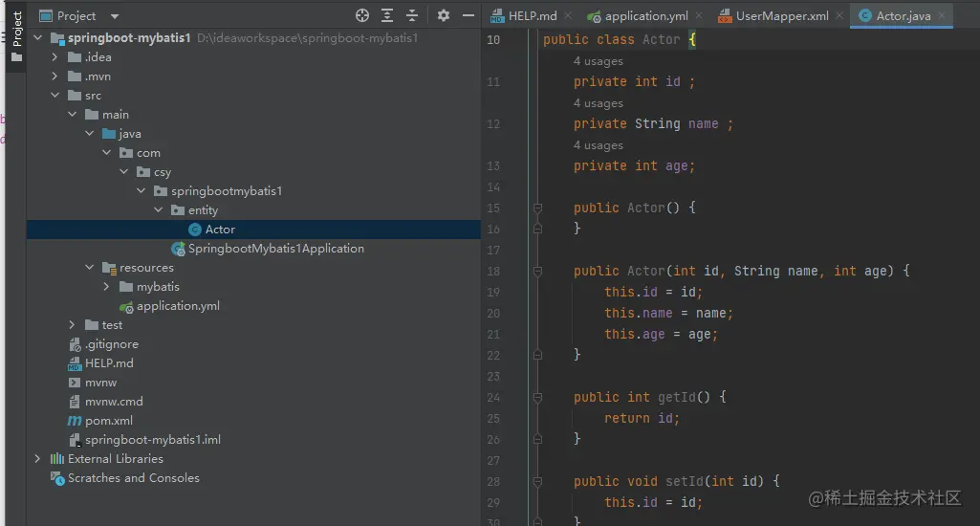Expand the .mvn folder
980x526 pixels.
click(55, 77)
